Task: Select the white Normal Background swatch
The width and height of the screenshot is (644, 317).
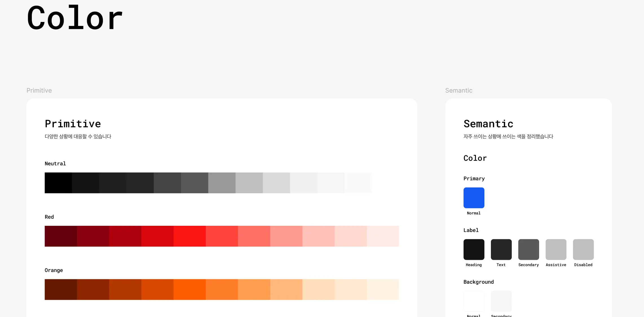Action: 474,301
